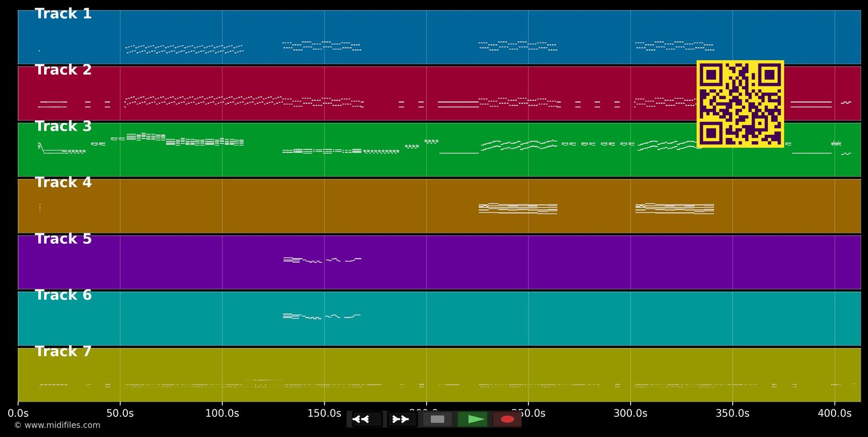Select the Track 6 label
Viewport: 868px width, 437px height.
[63, 295]
